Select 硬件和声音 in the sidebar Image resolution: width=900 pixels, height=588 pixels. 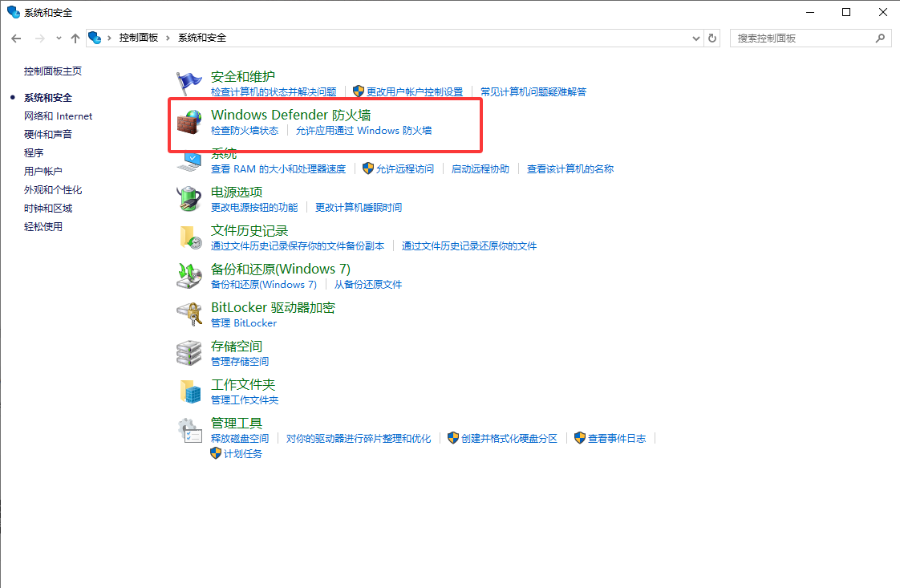pyautogui.click(x=48, y=135)
